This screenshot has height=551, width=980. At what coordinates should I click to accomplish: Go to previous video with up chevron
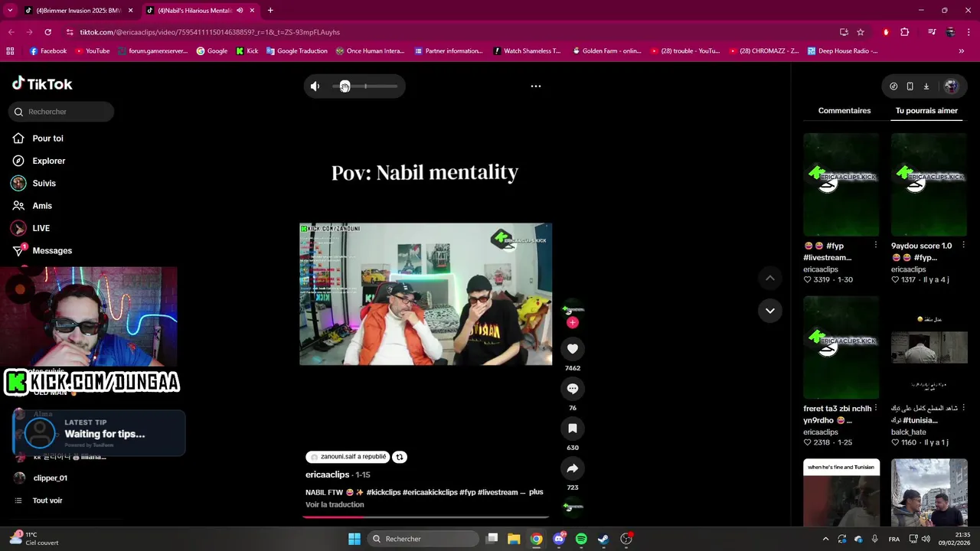[x=769, y=278]
